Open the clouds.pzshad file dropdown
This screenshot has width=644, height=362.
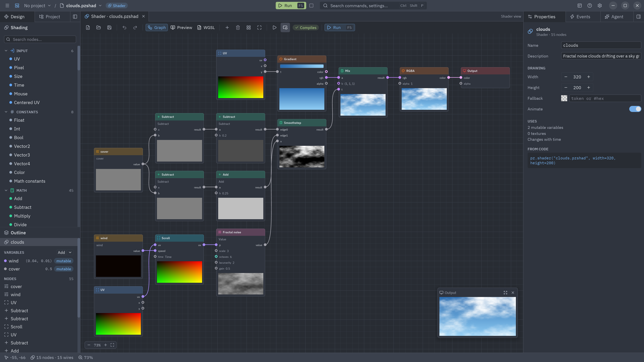(x=81, y=6)
